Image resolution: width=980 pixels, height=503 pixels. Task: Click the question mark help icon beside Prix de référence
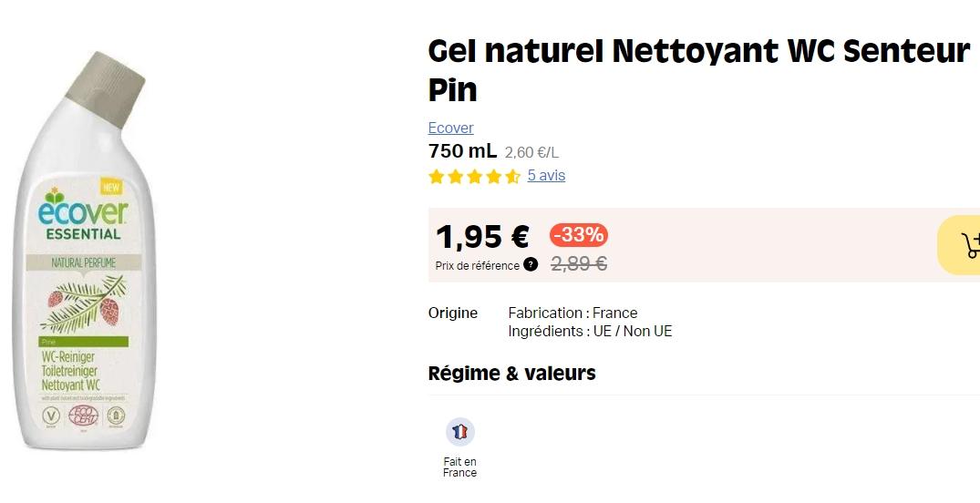coord(531,265)
